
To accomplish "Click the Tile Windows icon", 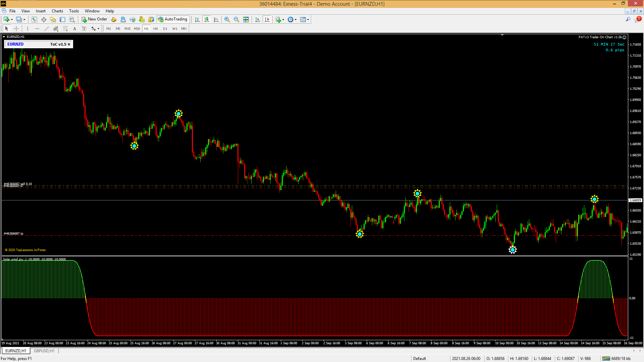I will (246, 19).
